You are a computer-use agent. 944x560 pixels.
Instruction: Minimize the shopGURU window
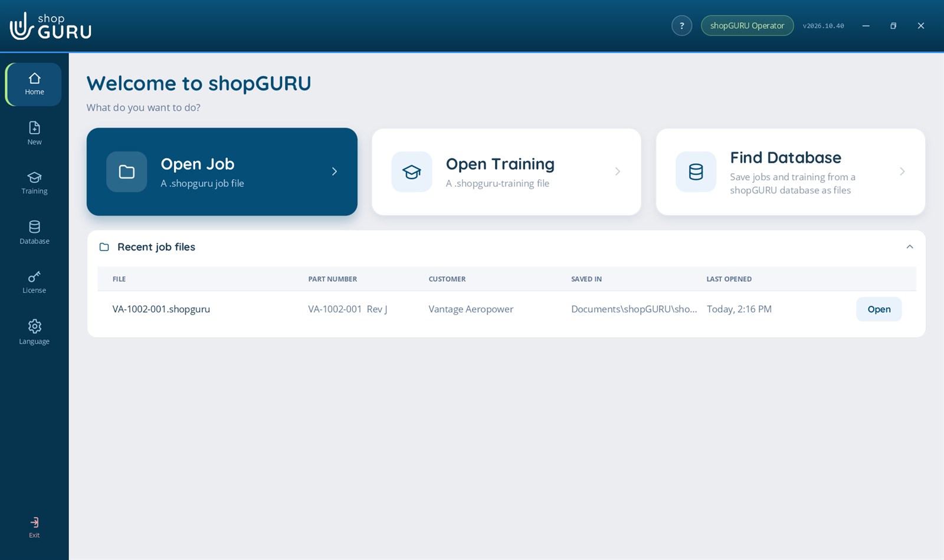(866, 25)
